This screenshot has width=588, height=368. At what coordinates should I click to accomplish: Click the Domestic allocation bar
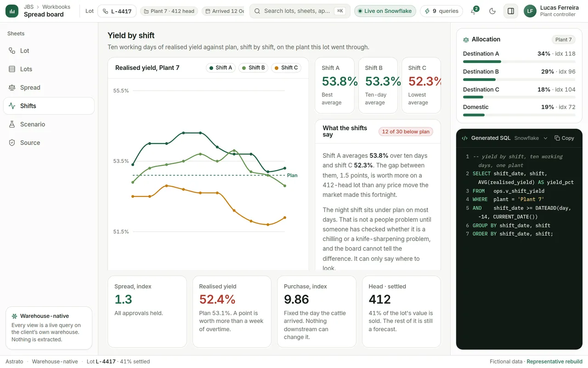click(519, 115)
